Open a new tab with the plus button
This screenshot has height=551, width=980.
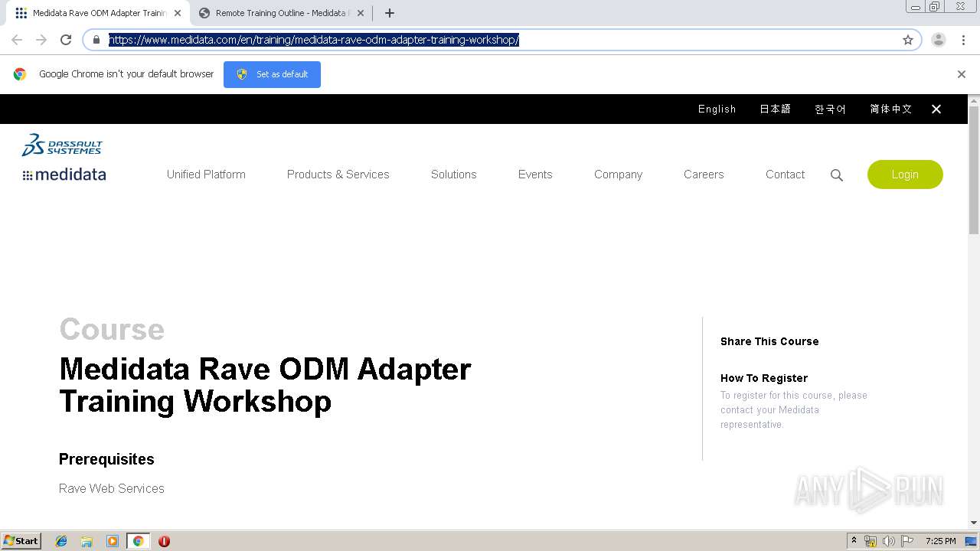[389, 13]
